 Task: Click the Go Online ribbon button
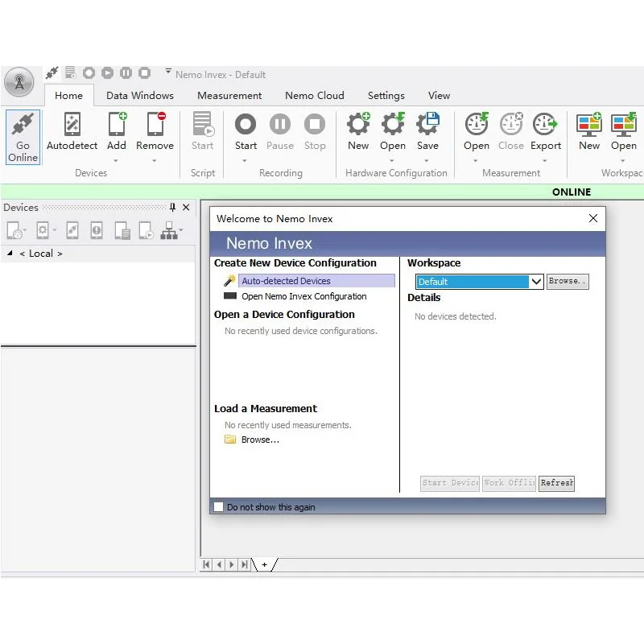tap(23, 137)
